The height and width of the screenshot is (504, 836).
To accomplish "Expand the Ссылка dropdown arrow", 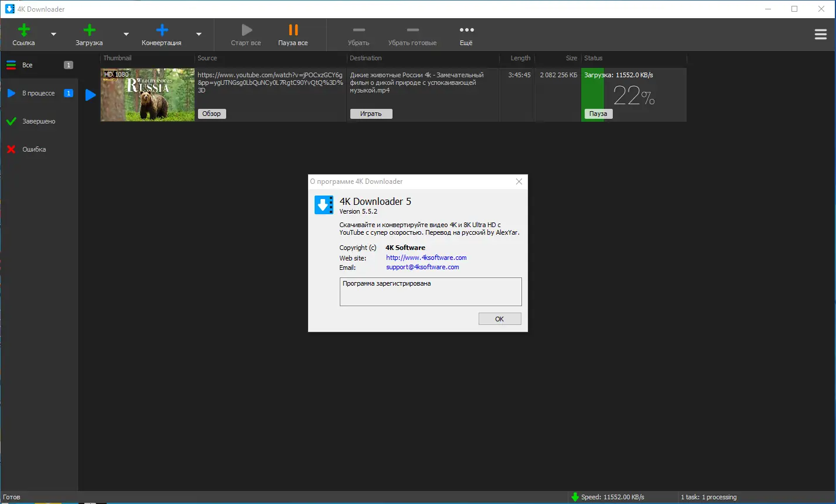I will (x=54, y=35).
